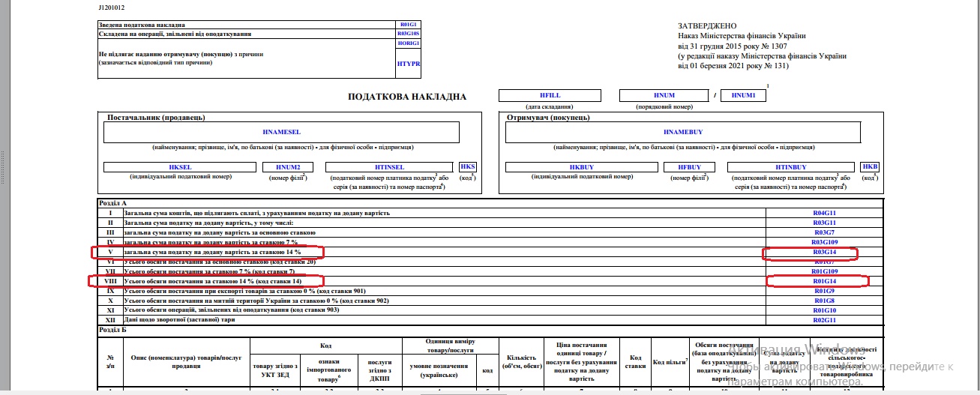
Task: Select the HFBUY buyer branch field
Action: tap(689, 167)
